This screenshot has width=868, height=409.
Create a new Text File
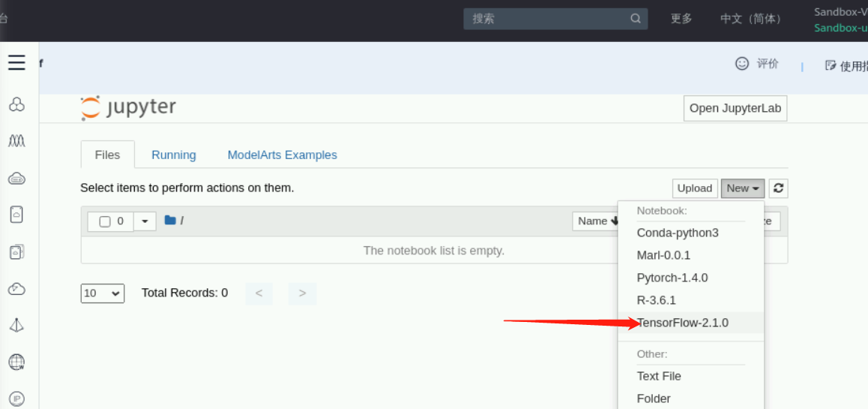point(691,376)
